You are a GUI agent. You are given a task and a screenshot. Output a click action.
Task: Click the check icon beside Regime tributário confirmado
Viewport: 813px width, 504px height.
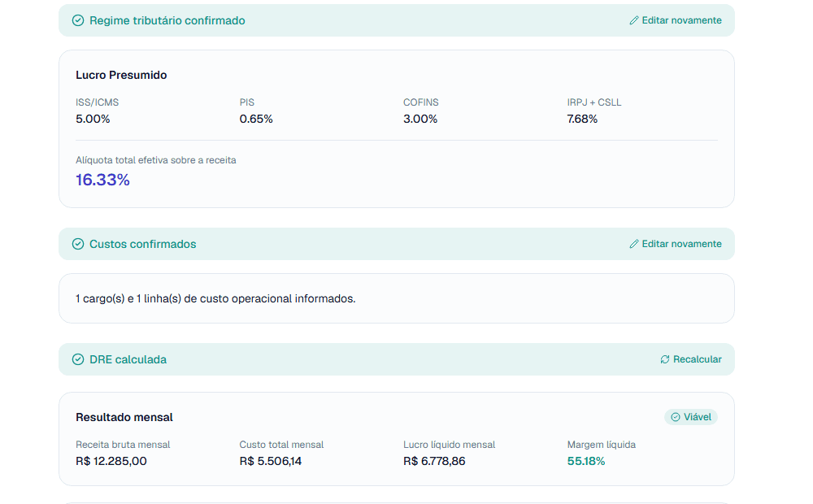click(78, 20)
